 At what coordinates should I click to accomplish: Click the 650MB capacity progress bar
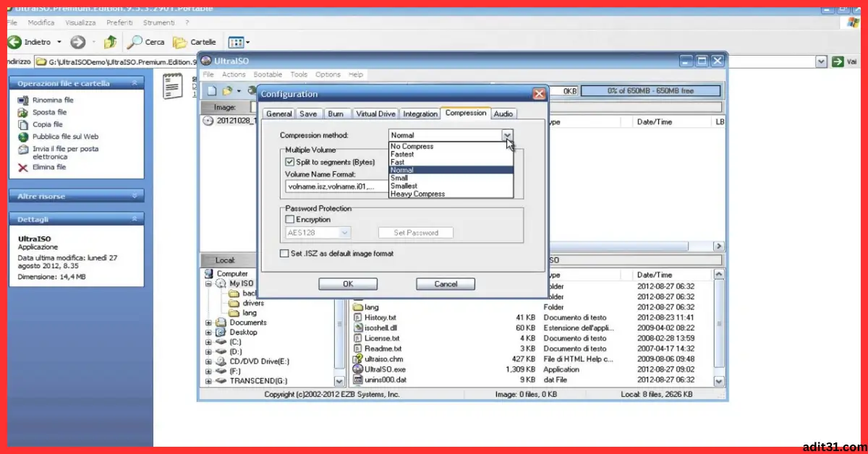651,91
